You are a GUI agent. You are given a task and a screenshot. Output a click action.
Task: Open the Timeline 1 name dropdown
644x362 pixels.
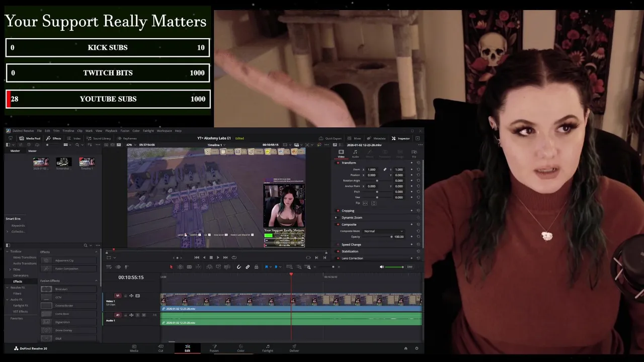tap(216, 145)
